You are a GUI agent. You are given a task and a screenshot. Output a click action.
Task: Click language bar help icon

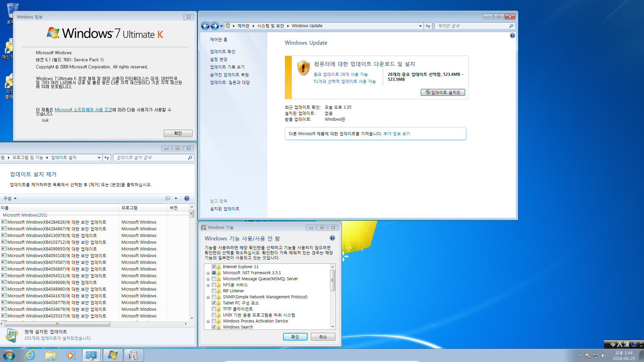pyautogui.click(x=634, y=344)
